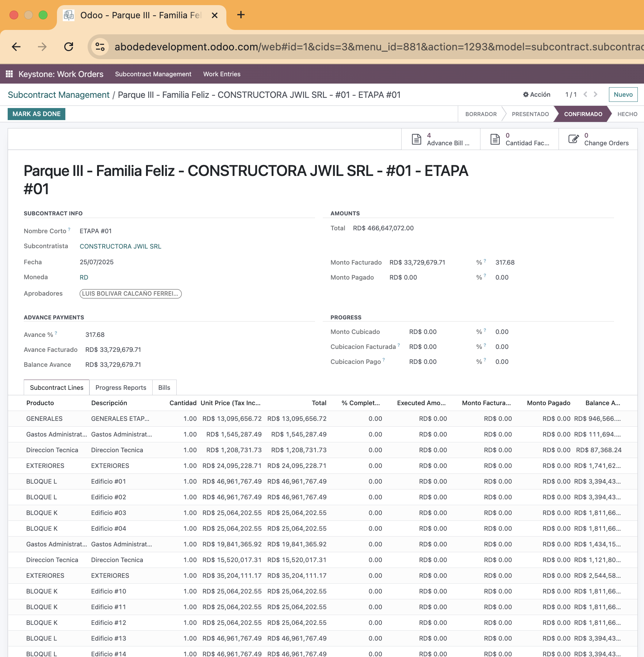Open the apps menu grid icon
This screenshot has height=657, width=644.
point(9,74)
